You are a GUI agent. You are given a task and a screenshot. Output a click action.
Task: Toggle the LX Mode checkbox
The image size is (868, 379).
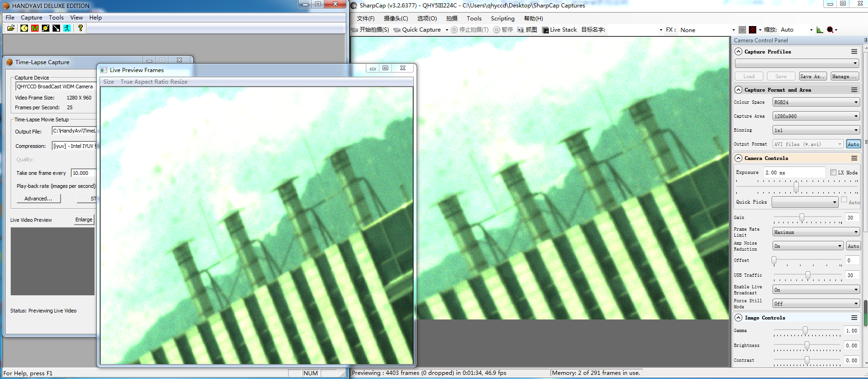833,173
